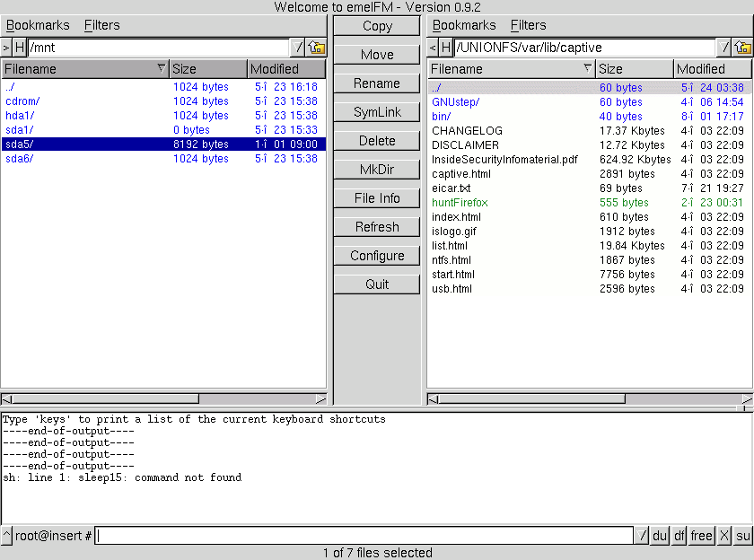Screen dimensions: 754x560
Task: Click the right pane's Modified column header
Action: click(712, 69)
